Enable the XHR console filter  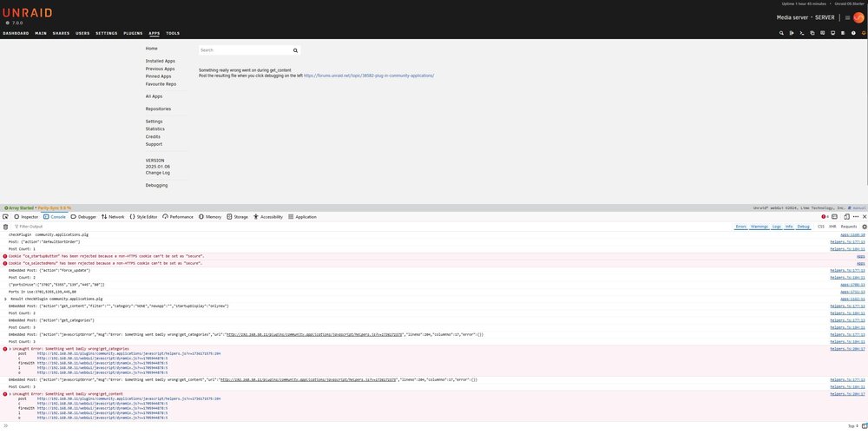pos(832,227)
